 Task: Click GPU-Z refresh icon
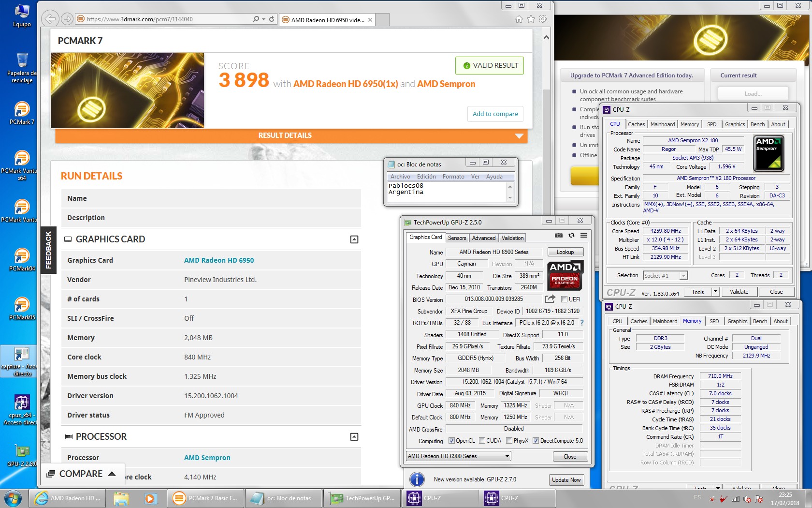[x=571, y=235]
